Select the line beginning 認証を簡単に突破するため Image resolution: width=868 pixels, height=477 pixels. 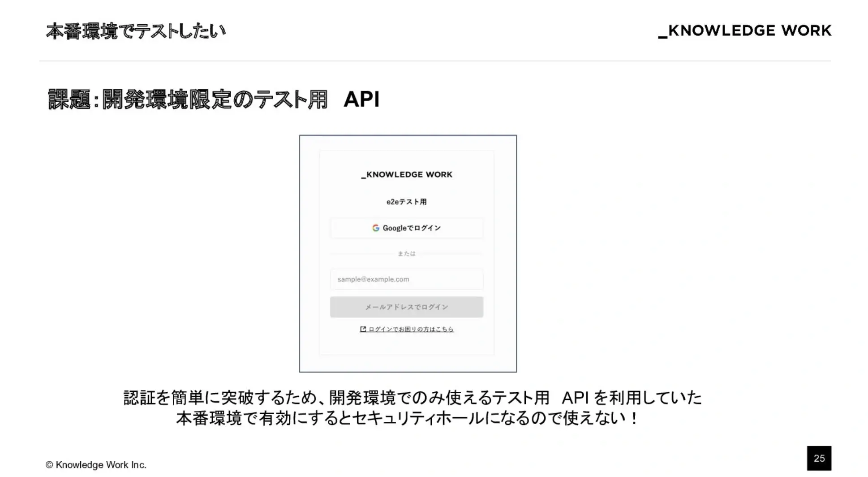(x=413, y=398)
